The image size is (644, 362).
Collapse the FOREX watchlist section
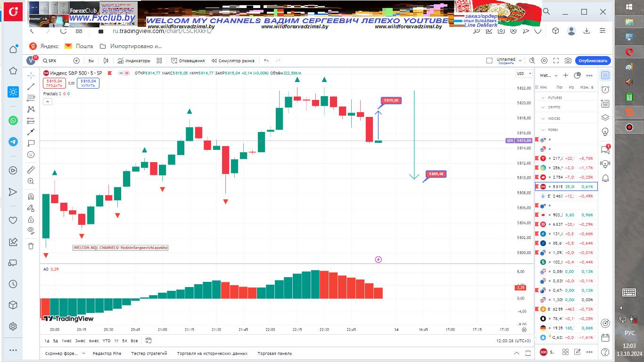pos(543,130)
